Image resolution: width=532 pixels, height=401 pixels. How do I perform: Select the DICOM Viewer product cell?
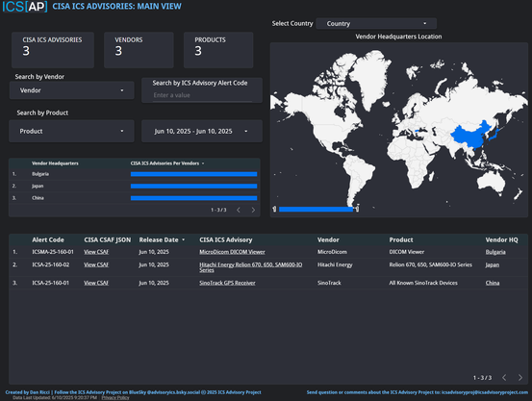[x=407, y=252]
